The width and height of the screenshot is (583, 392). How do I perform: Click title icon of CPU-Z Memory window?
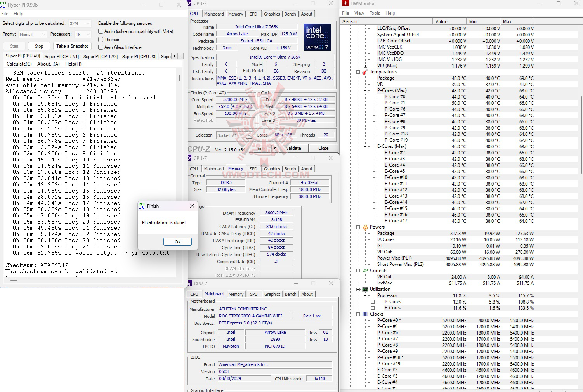click(x=190, y=158)
